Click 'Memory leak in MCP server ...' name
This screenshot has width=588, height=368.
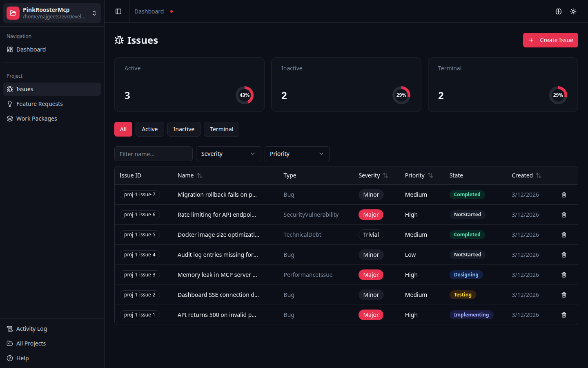click(217, 275)
